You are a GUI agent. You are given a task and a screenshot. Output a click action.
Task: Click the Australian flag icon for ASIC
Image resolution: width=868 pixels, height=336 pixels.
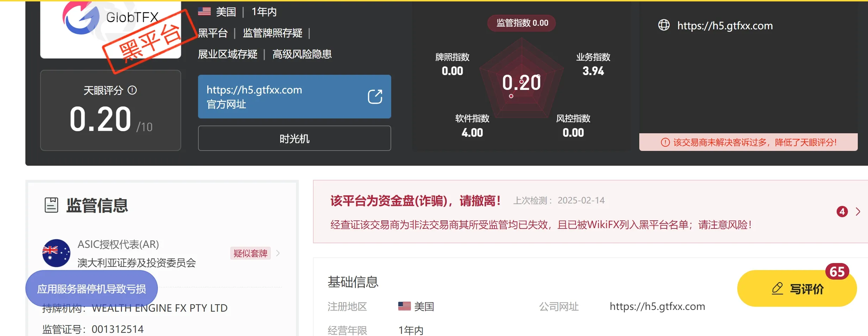pyautogui.click(x=56, y=253)
